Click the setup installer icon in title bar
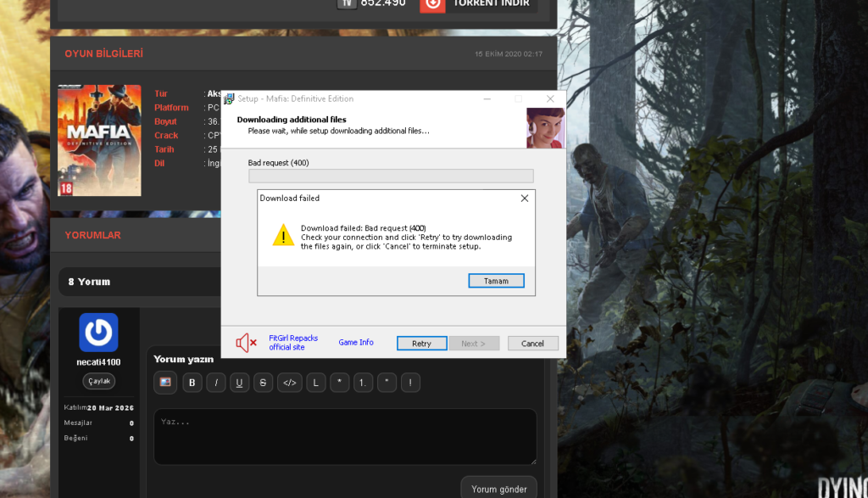The image size is (868, 498). pyautogui.click(x=229, y=98)
